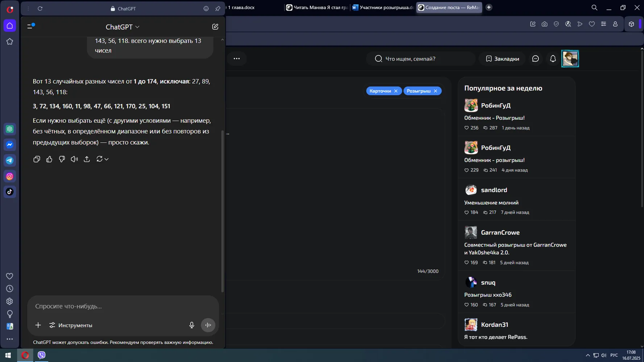Screen dimensions: 644x362
Task: Open 1 день назад РобинГуД post
Action: point(494,118)
